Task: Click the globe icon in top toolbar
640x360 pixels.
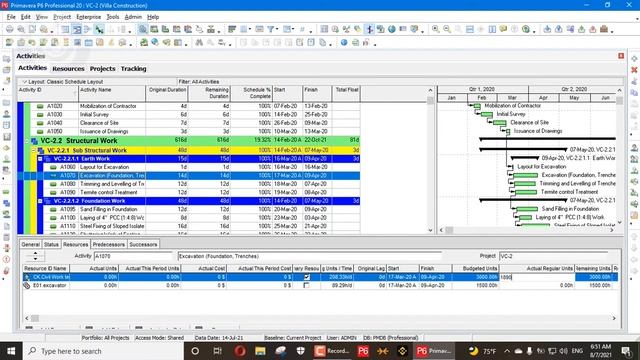Action: tap(392, 29)
